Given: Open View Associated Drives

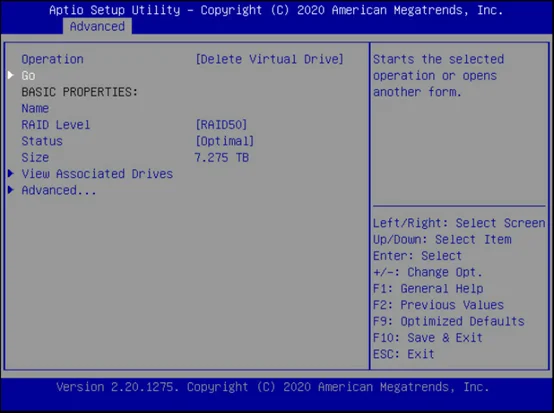Looking at the screenshot, I should [97, 174].
